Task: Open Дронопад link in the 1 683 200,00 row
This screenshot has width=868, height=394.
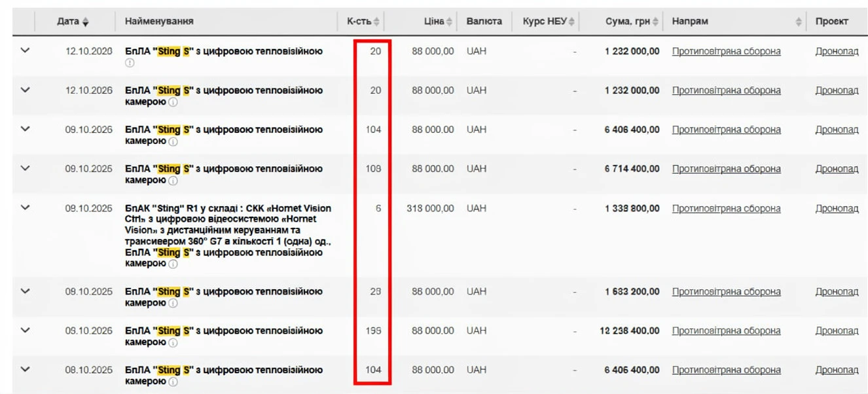Action: [x=837, y=292]
